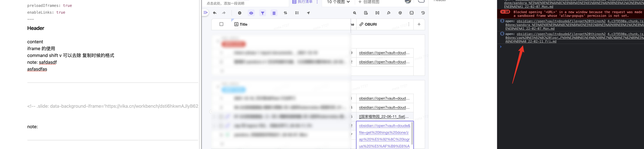The width and height of the screenshot is (644, 149).
Task: Click the safdasdf link in the note
Action: coord(48,62)
